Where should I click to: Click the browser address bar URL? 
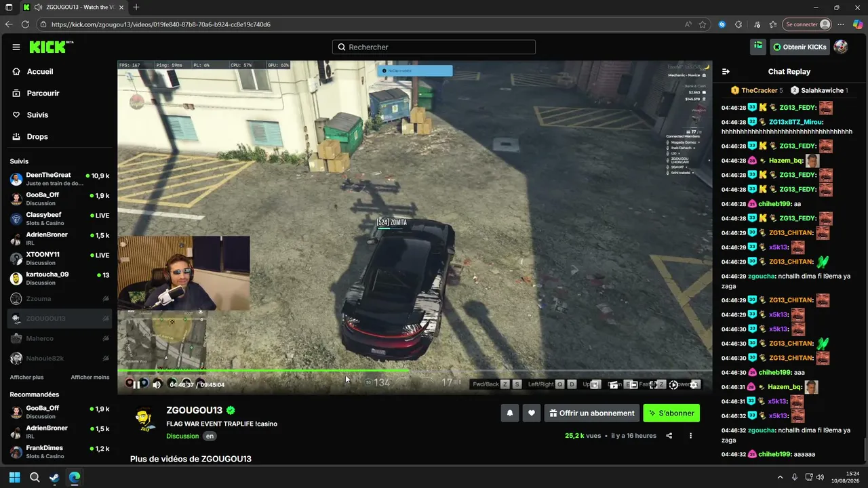click(x=161, y=24)
